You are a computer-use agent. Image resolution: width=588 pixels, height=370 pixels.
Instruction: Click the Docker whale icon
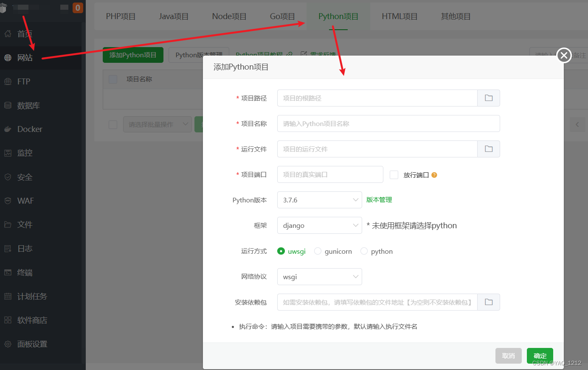pyautogui.click(x=8, y=129)
